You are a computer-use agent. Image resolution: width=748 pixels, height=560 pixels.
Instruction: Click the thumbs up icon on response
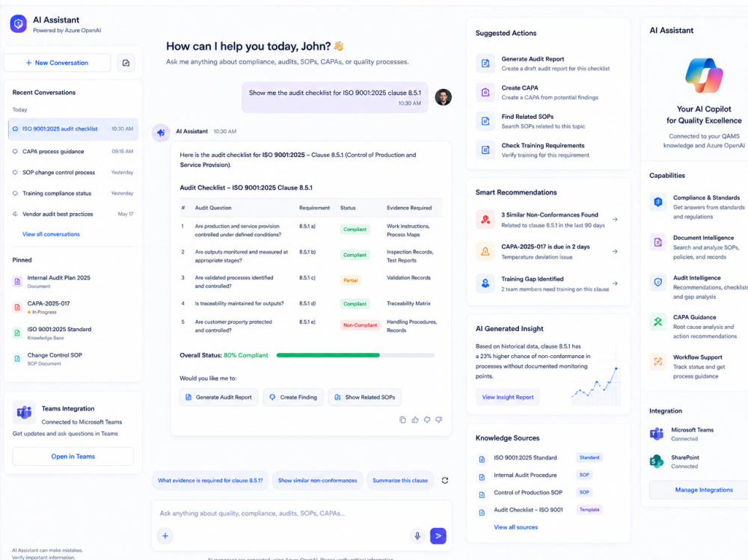pyautogui.click(x=415, y=420)
